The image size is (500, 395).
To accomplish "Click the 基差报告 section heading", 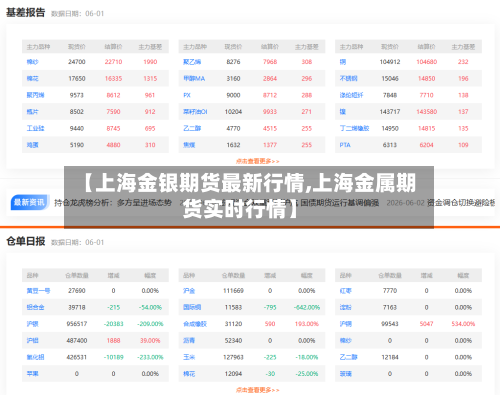I will [26, 13].
